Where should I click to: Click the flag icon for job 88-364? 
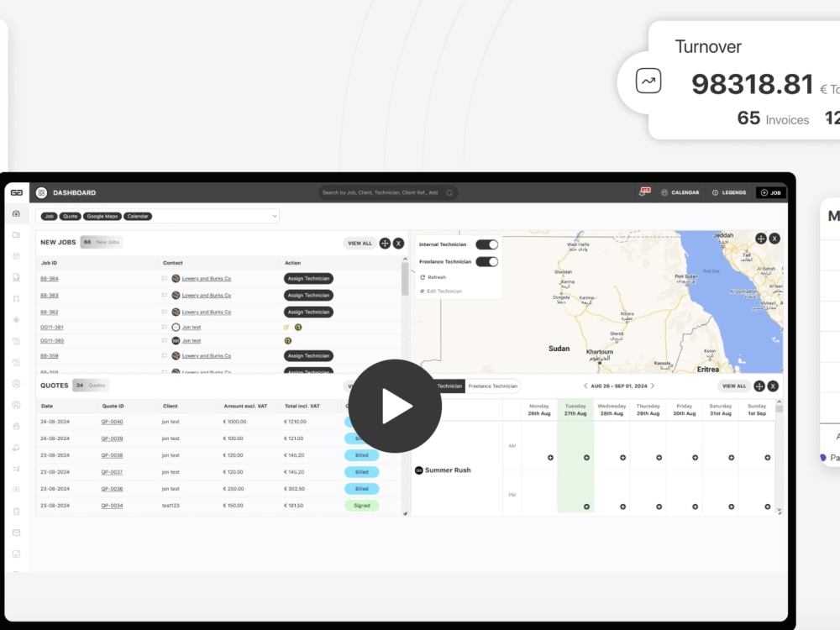pyautogui.click(x=165, y=279)
